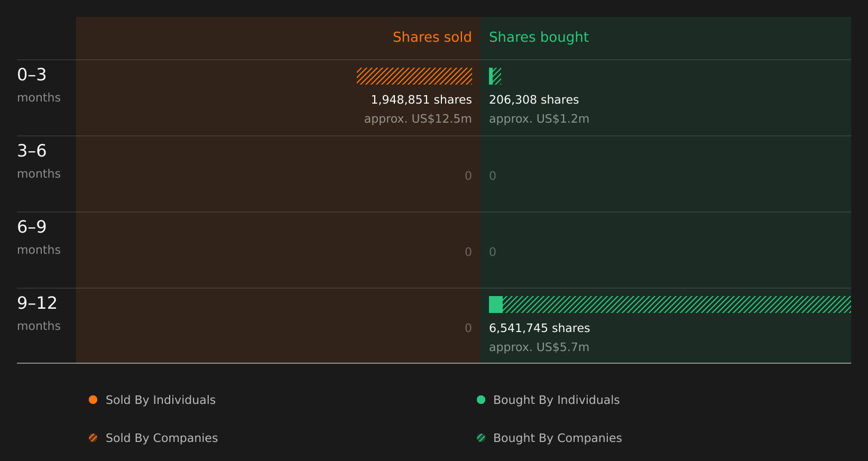Click the '0–3' months row label

click(x=32, y=75)
